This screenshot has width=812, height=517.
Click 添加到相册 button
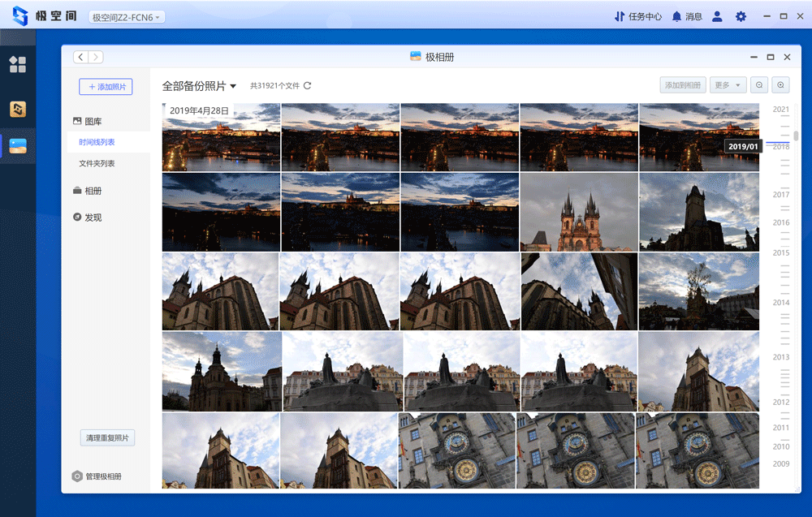683,85
